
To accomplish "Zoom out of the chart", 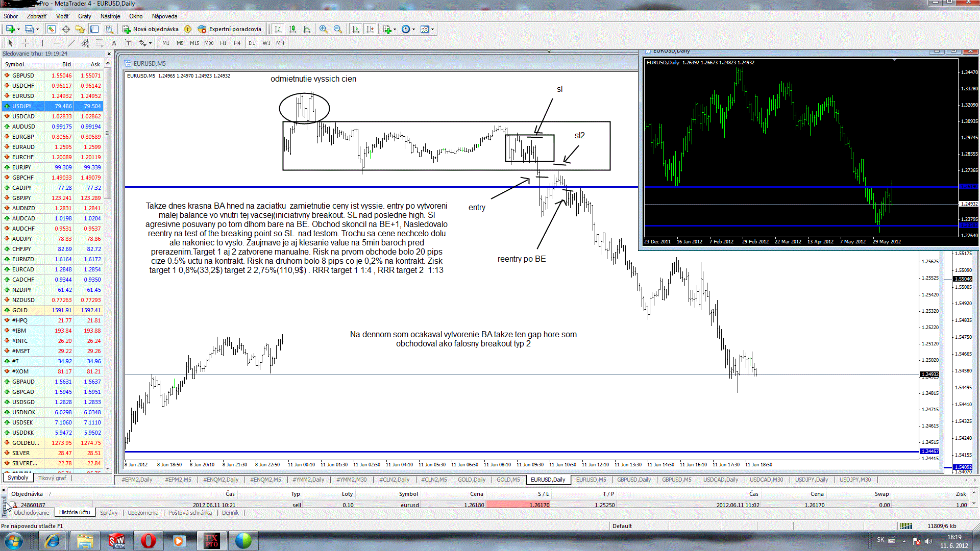I will [338, 29].
